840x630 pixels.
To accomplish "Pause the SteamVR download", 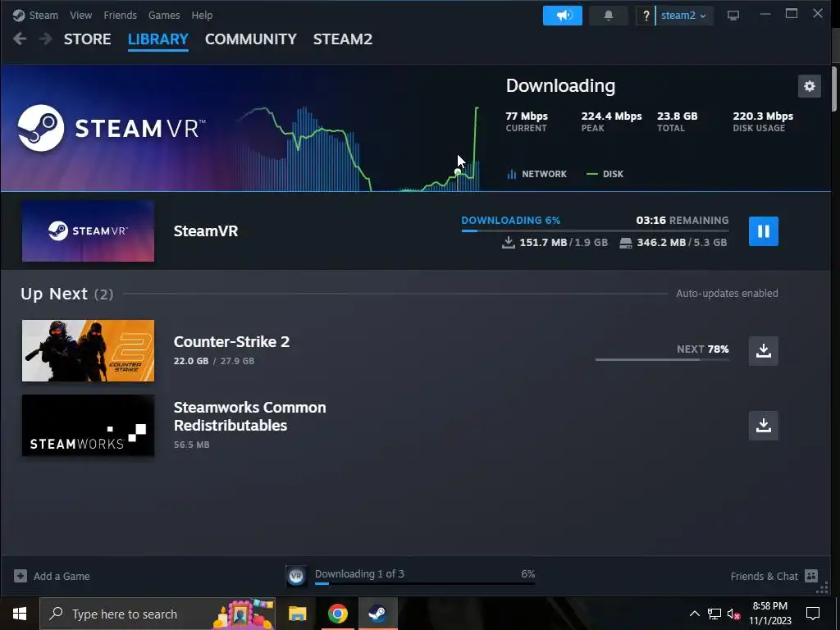I will pos(764,231).
